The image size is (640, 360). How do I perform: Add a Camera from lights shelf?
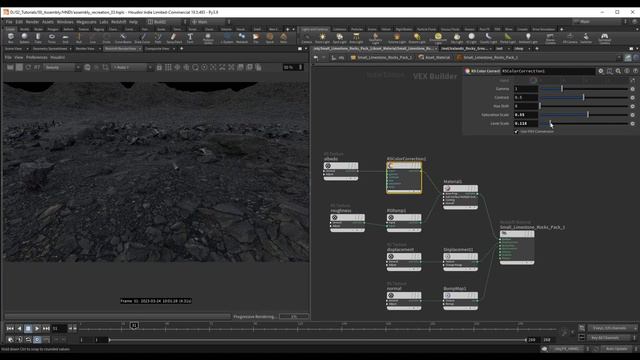(307, 38)
